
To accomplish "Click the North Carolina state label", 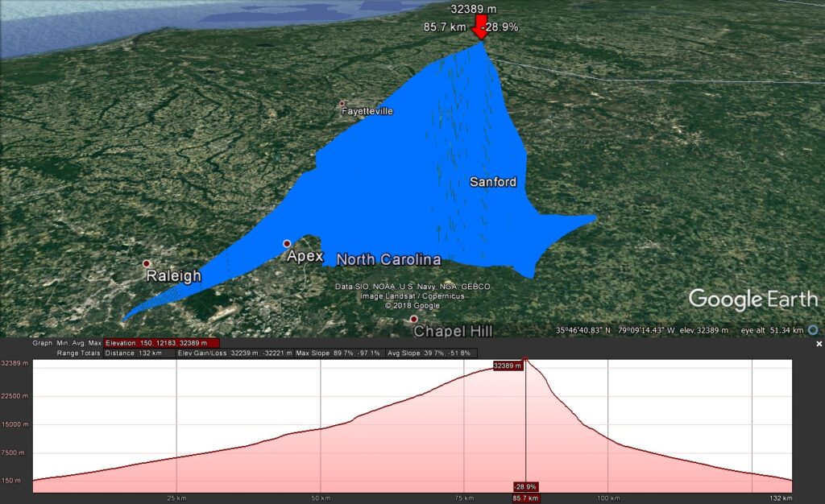I will coord(388,260).
